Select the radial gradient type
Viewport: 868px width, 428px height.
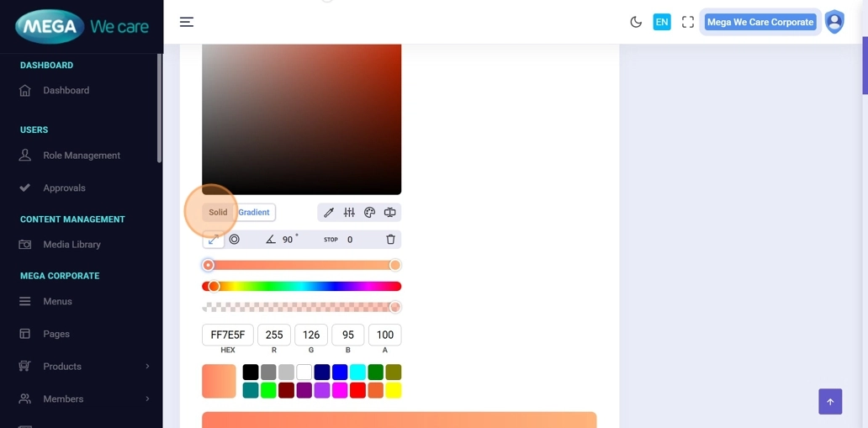coord(235,240)
